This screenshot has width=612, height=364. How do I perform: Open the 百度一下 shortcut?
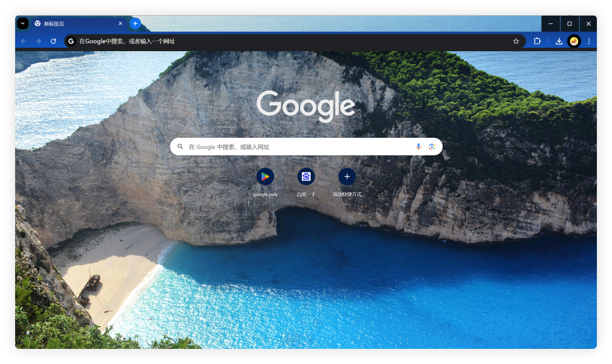pos(306,177)
